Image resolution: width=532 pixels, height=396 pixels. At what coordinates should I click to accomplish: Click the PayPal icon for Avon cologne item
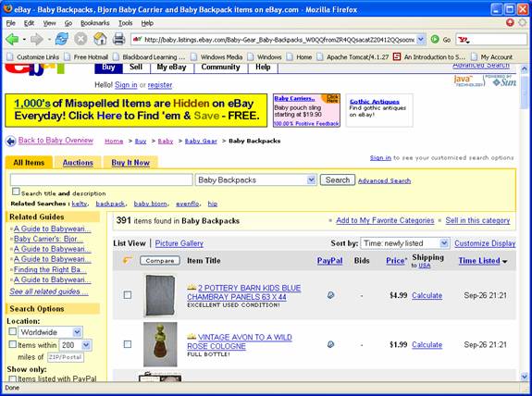pyautogui.click(x=330, y=344)
